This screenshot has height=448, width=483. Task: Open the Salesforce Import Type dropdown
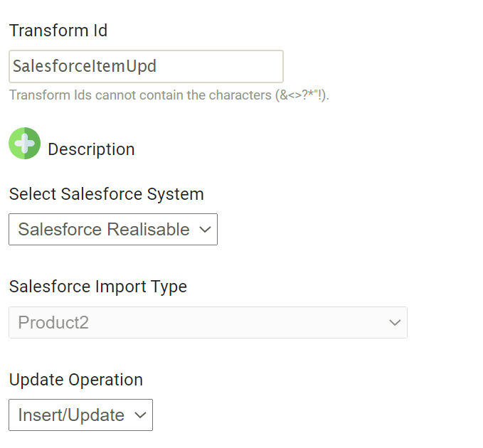point(208,323)
